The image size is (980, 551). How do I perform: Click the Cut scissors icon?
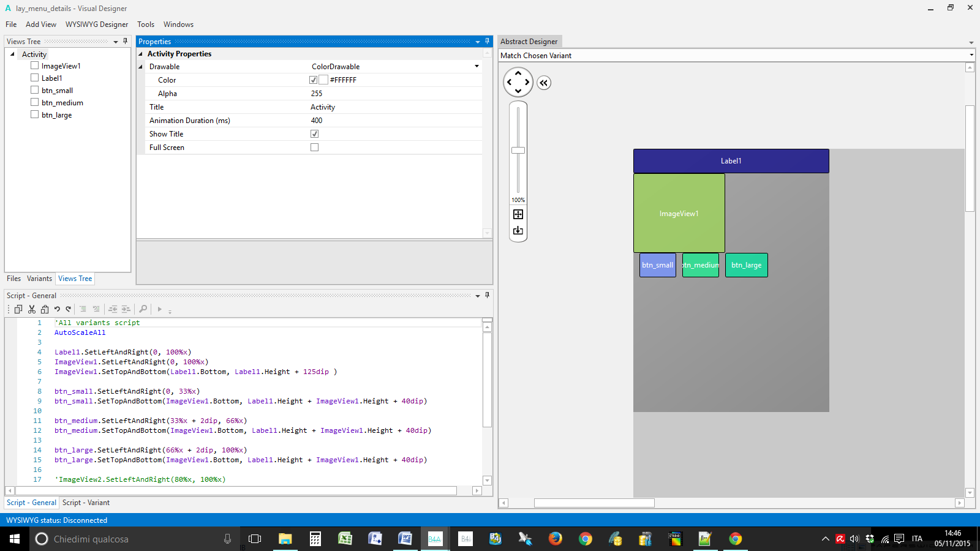32,309
